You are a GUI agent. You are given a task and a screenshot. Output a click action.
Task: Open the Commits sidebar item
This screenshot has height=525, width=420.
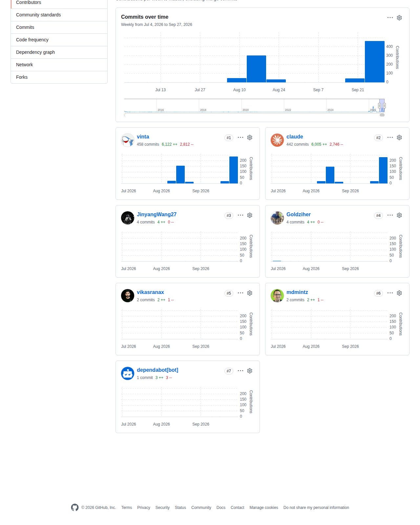click(x=59, y=27)
